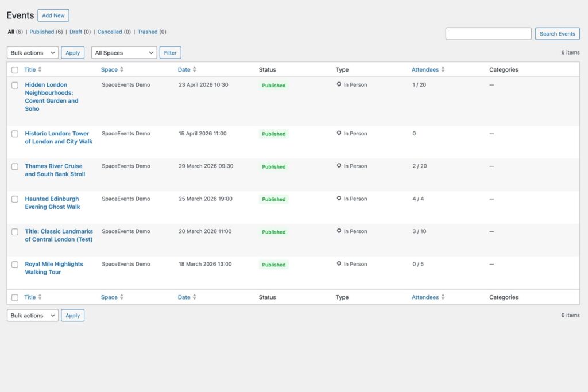Select the Royal Mile Highlights Walking Tour checkbox

point(15,265)
